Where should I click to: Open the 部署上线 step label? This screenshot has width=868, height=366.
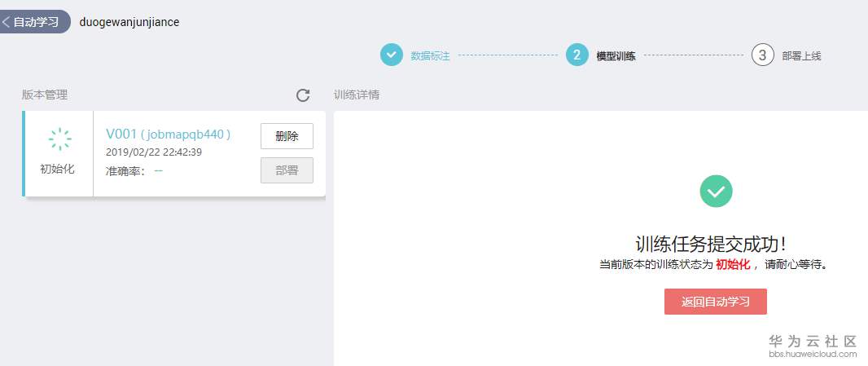[801, 56]
